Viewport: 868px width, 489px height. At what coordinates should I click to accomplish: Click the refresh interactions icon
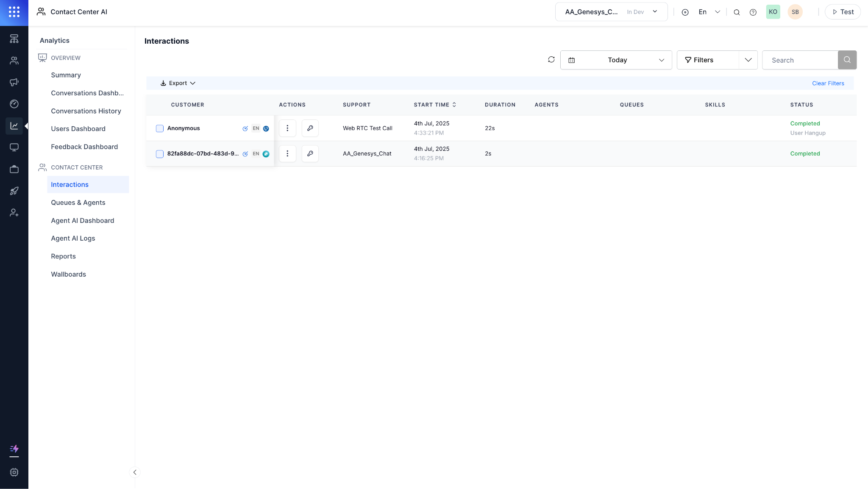(x=551, y=60)
